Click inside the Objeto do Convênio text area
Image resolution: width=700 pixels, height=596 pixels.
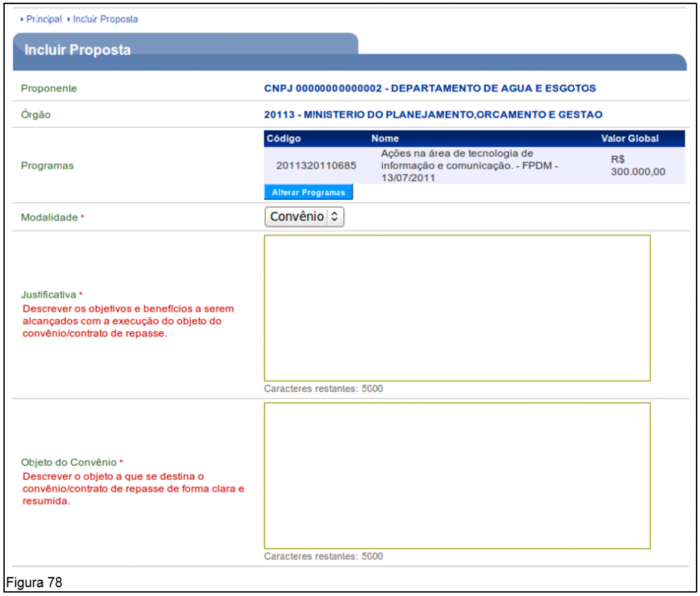coord(457,475)
